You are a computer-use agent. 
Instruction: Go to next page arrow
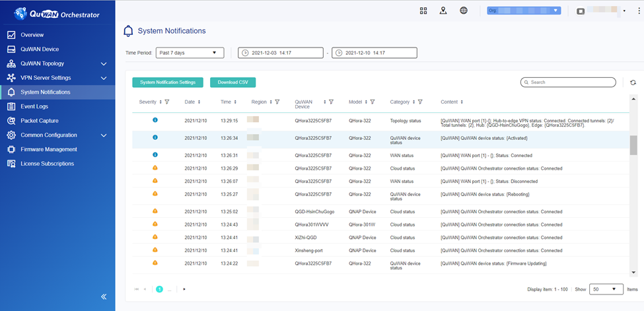184,289
